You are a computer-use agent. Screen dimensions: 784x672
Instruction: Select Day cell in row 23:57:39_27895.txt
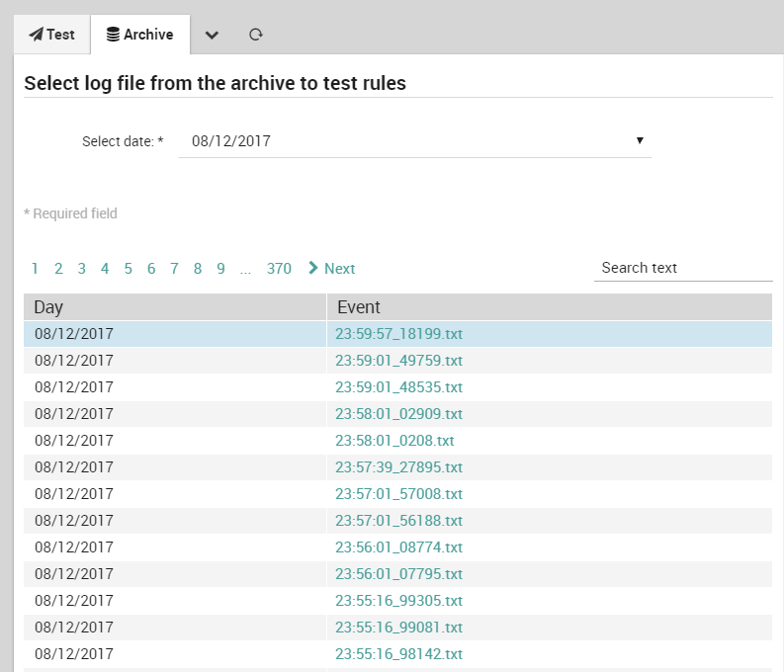175,467
